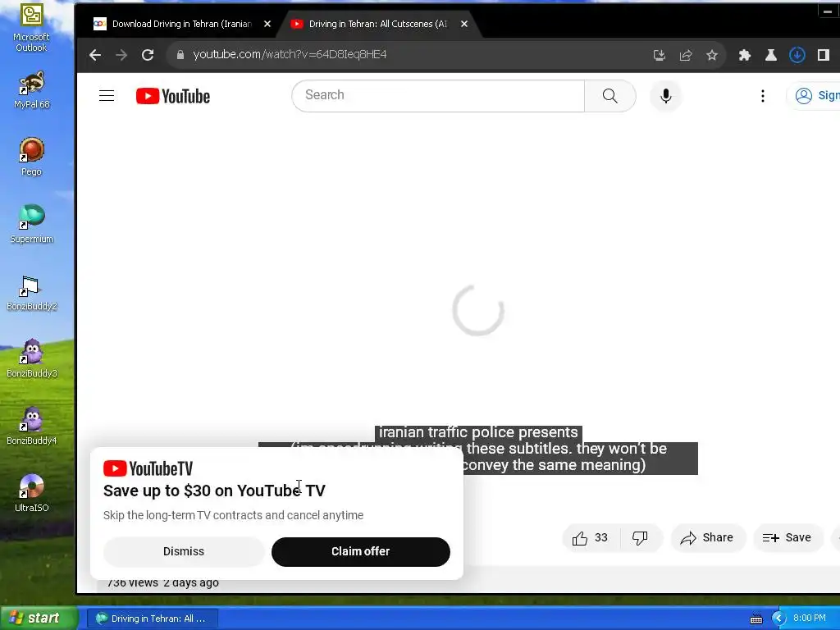This screenshot has height=630, width=840.
Task: Dismiss the YouTube TV offer
Action: pyautogui.click(x=184, y=552)
